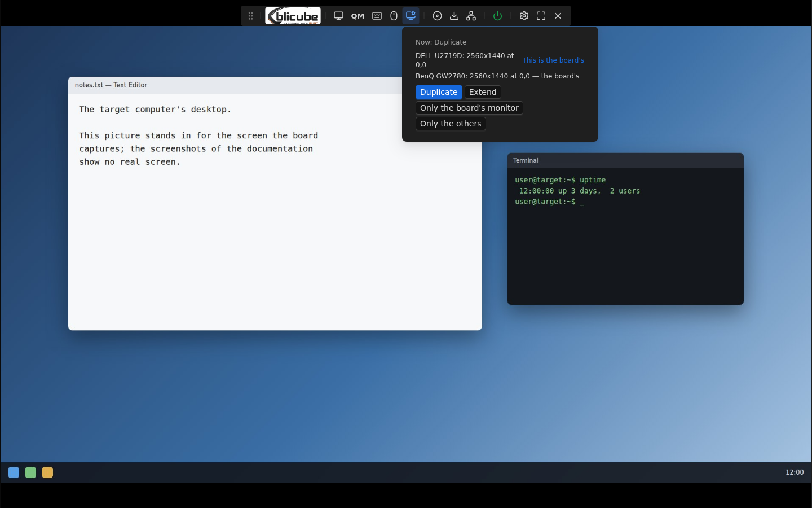The image size is (812, 508).
Task: Click the blue taskbar app icon
Action: coord(14,472)
